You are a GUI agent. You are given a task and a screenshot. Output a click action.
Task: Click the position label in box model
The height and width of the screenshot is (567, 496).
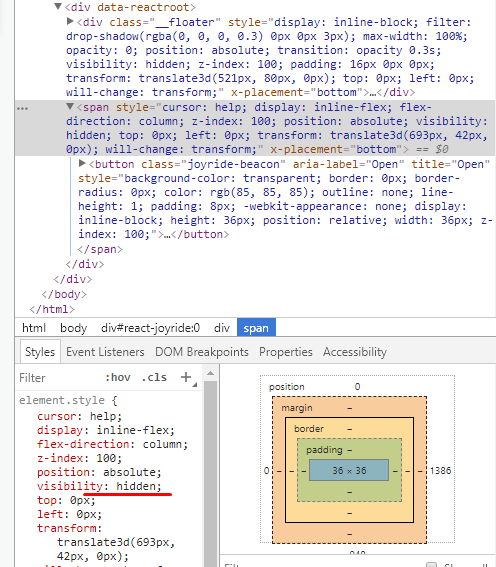[286, 387]
